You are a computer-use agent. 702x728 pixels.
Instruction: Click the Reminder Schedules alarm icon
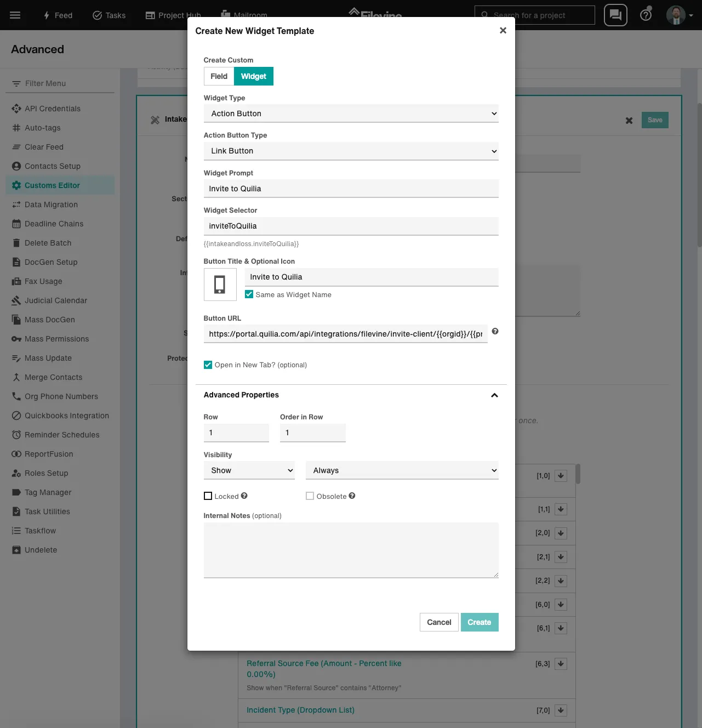(16, 435)
